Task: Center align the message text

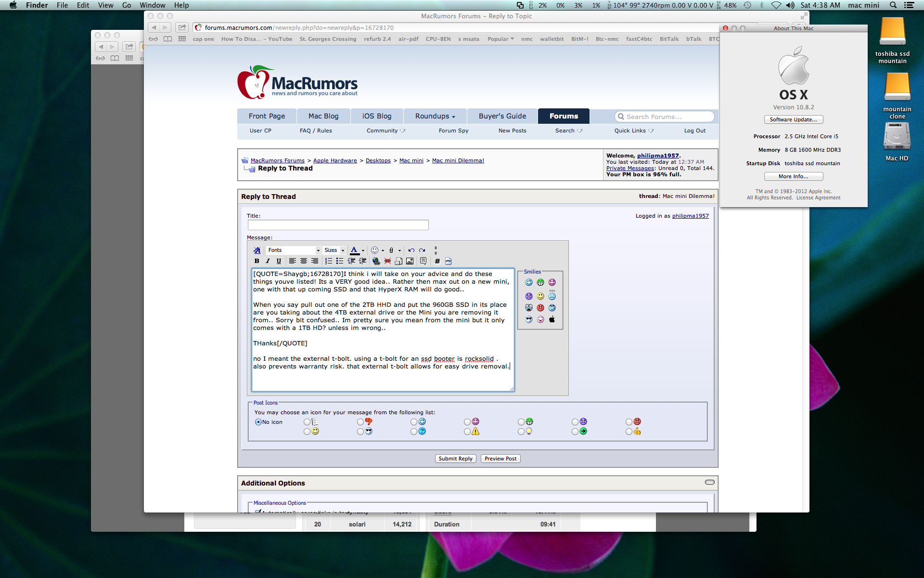Action: [x=303, y=261]
